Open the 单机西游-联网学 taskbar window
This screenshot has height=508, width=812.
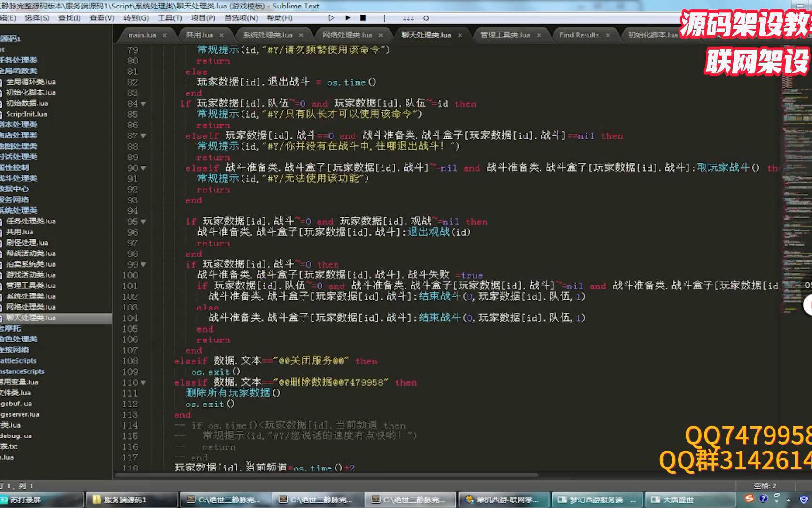point(504,500)
